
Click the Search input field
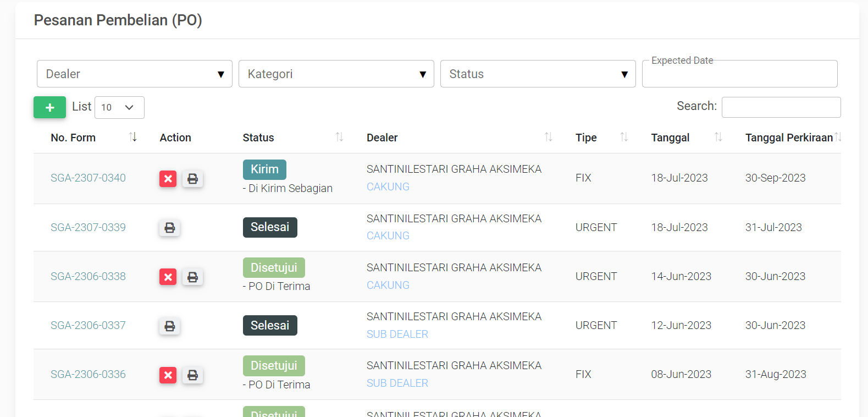click(781, 107)
